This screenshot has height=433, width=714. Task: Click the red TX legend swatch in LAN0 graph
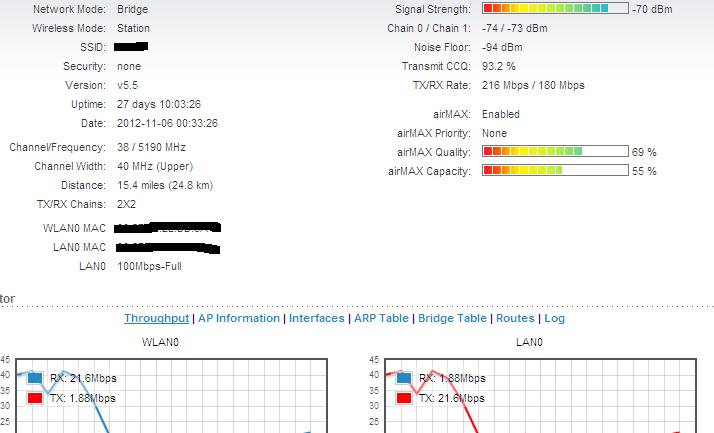click(x=403, y=398)
